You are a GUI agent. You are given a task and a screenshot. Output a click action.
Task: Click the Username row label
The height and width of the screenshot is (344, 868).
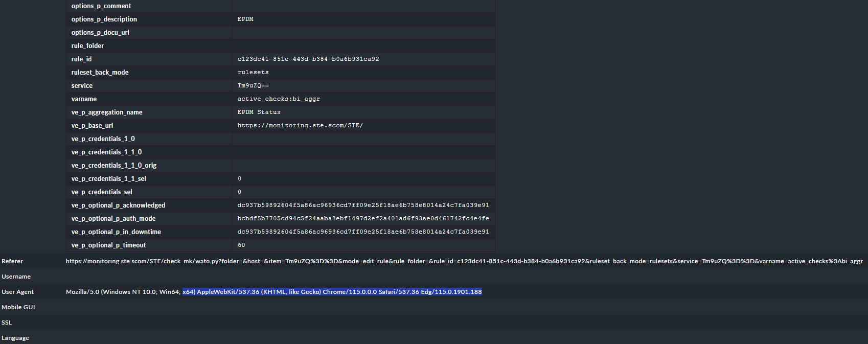pos(16,277)
